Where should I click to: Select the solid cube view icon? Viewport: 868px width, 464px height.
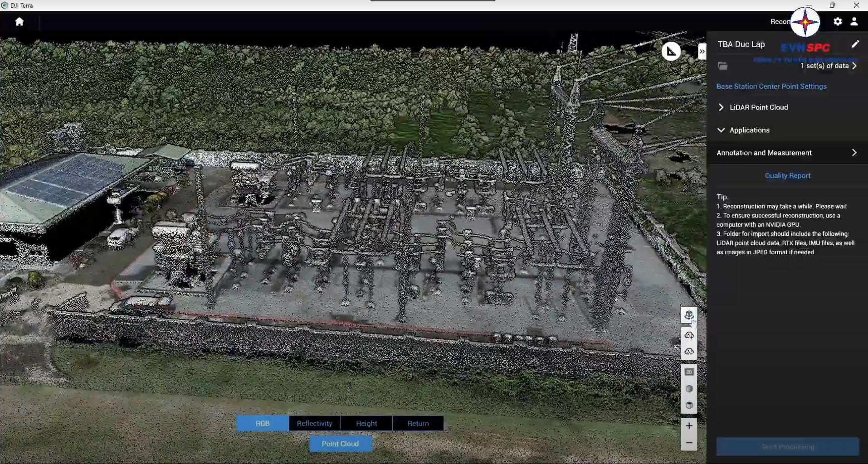689,389
